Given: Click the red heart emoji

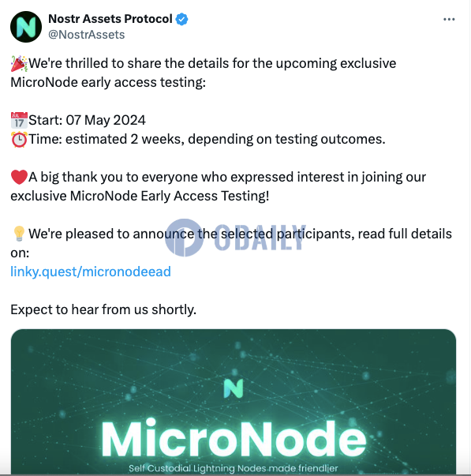Looking at the screenshot, I should coord(19,178).
